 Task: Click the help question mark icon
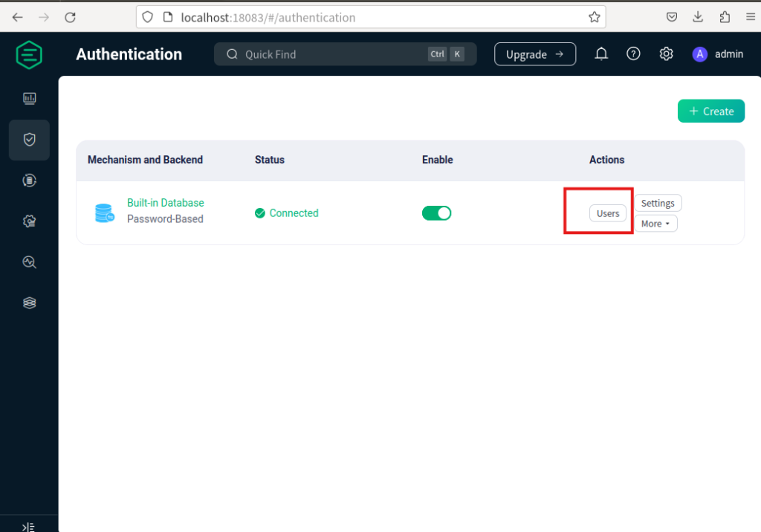point(633,54)
